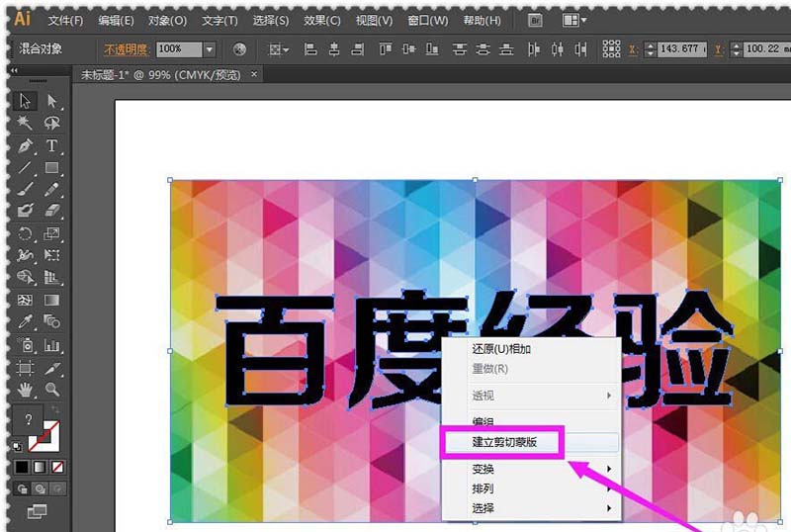
Task: Select the Symbol Sprayer tool
Action: [x=25, y=345]
